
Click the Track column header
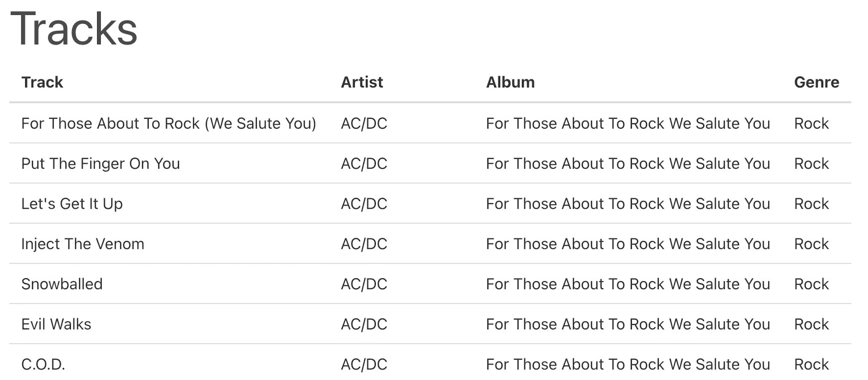click(42, 82)
